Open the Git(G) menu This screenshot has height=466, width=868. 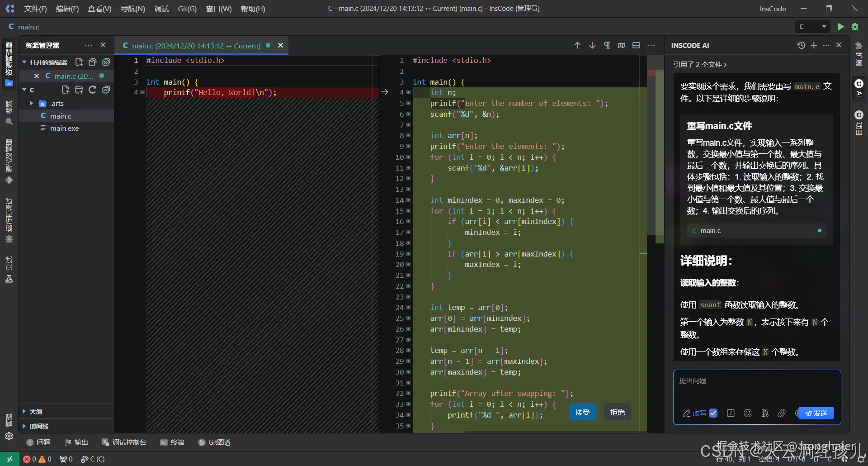(187, 9)
